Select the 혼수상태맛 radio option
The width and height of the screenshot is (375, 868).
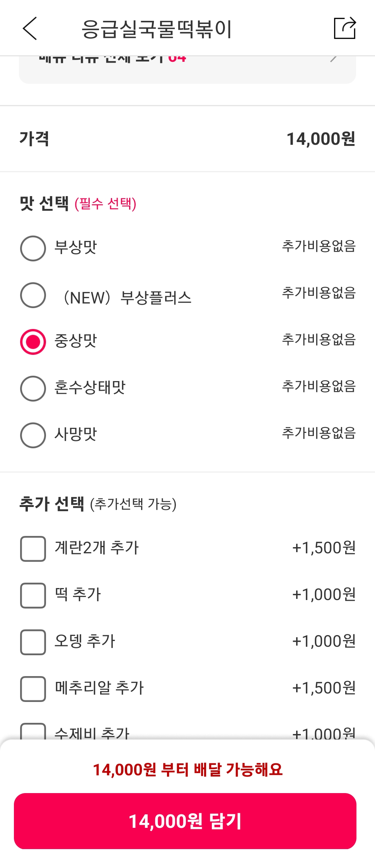point(33,388)
